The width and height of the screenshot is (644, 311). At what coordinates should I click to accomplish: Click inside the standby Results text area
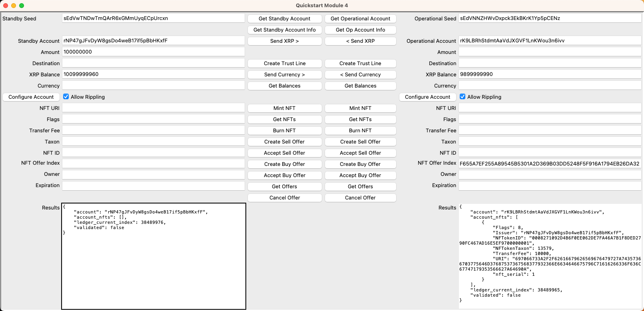pos(154,264)
